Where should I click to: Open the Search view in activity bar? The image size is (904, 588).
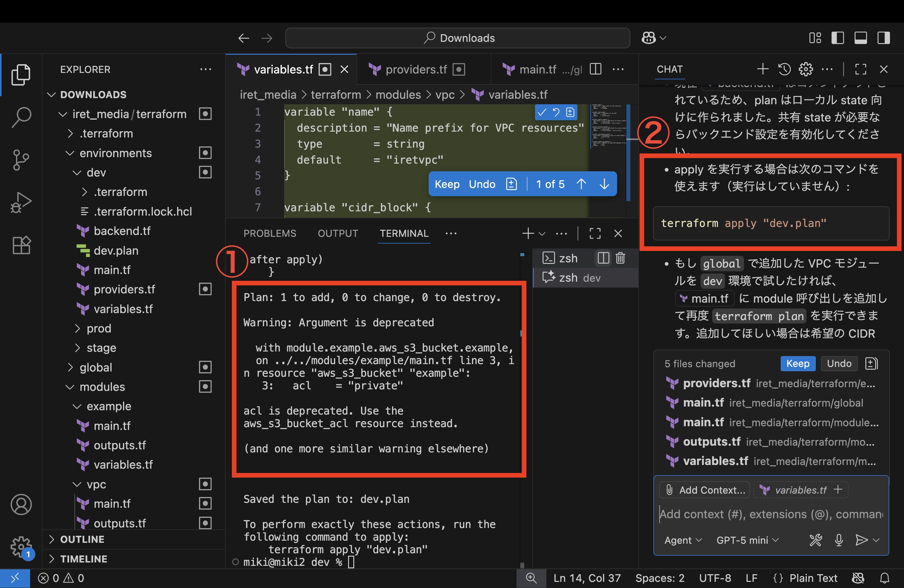click(21, 117)
